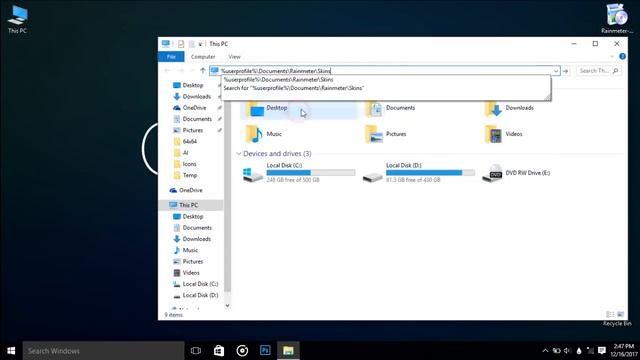Viewport: 640px width, 360px height.
Task: Select Videos under This PC
Action: coord(191,273)
